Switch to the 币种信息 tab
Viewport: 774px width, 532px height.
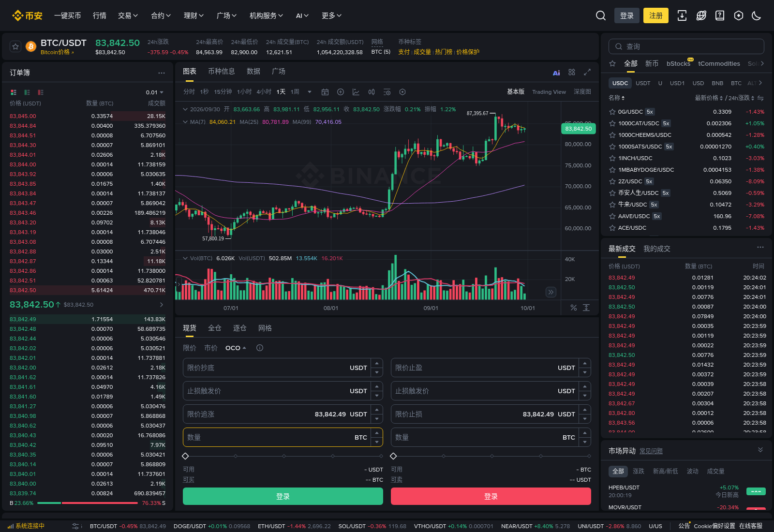click(x=222, y=72)
